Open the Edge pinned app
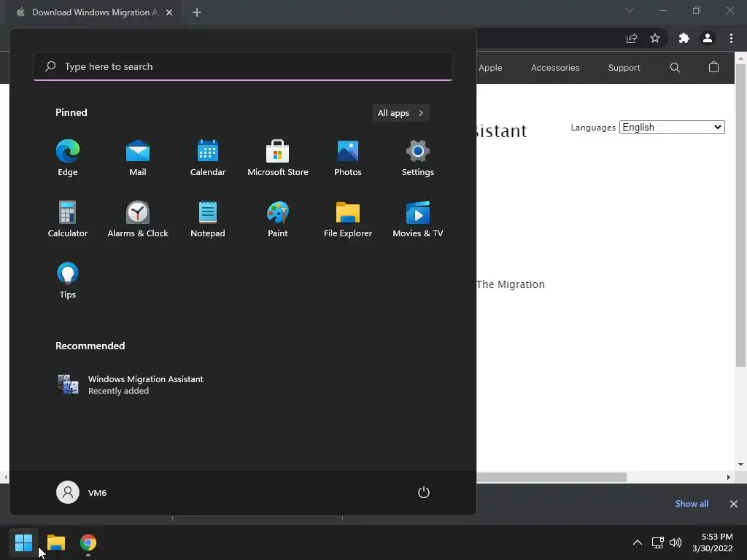Screen dimensions: 747x560 68,157
